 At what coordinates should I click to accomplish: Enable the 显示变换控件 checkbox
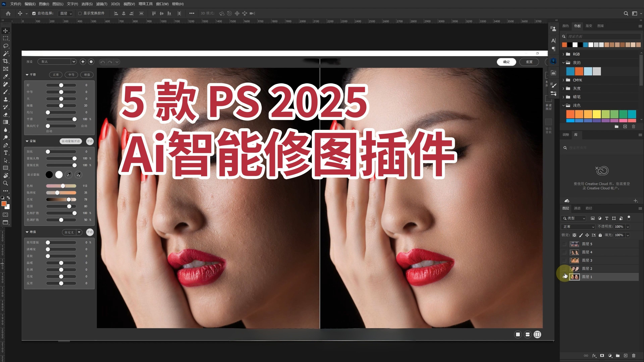click(x=80, y=13)
